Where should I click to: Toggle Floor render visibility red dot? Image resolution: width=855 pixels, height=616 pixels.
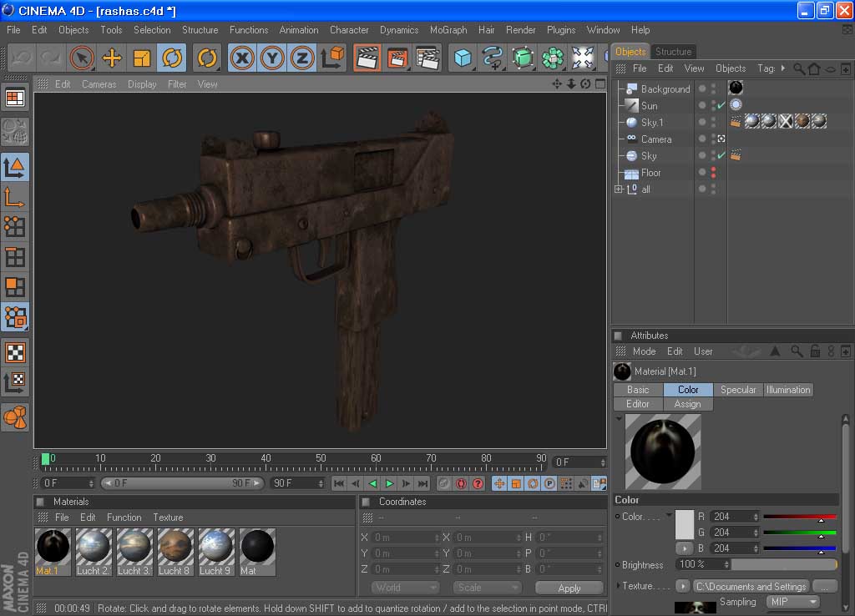click(x=713, y=176)
